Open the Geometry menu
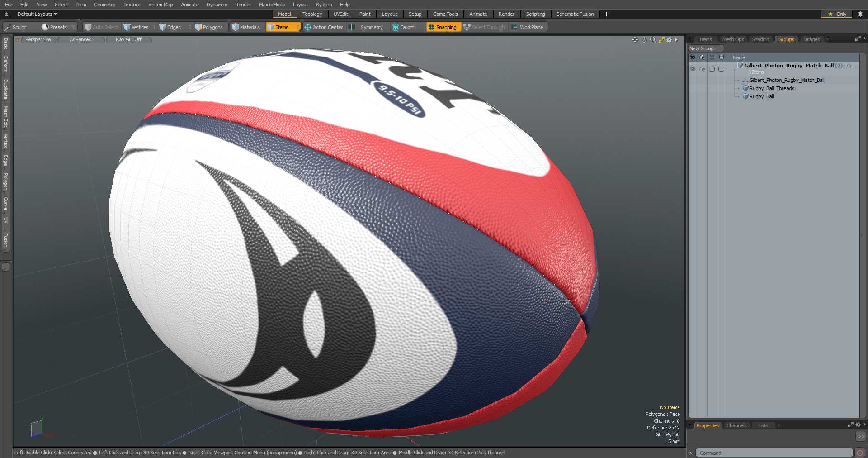868x458 pixels. [x=104, y=5]
